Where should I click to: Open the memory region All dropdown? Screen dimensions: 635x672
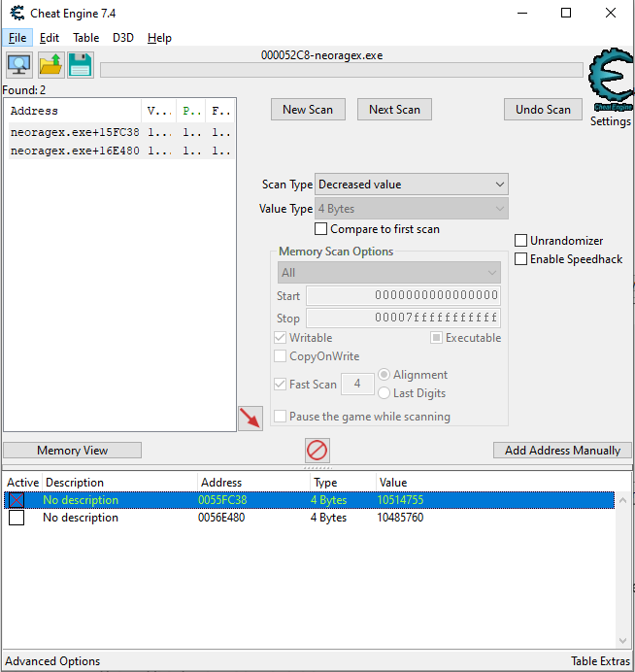click(389, 273)
